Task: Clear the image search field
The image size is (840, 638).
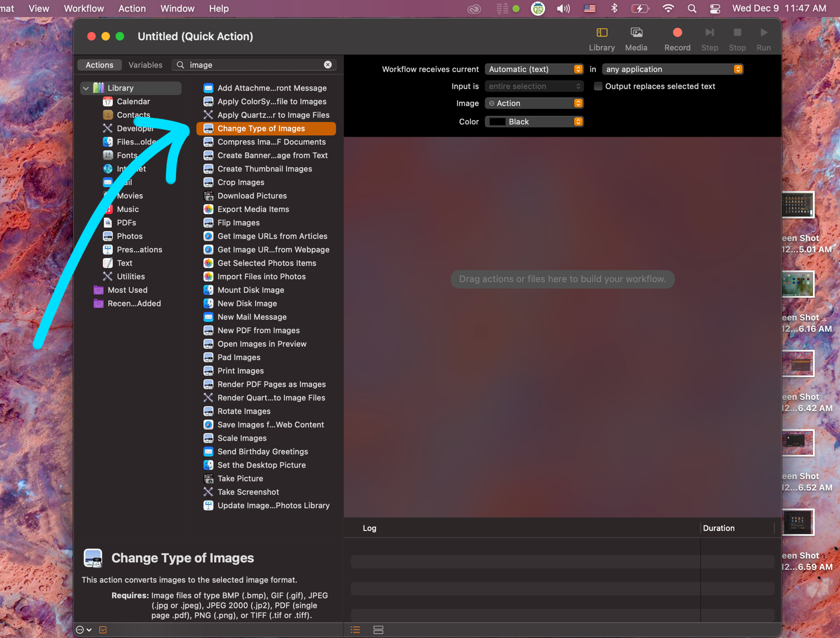Action: 328,65
